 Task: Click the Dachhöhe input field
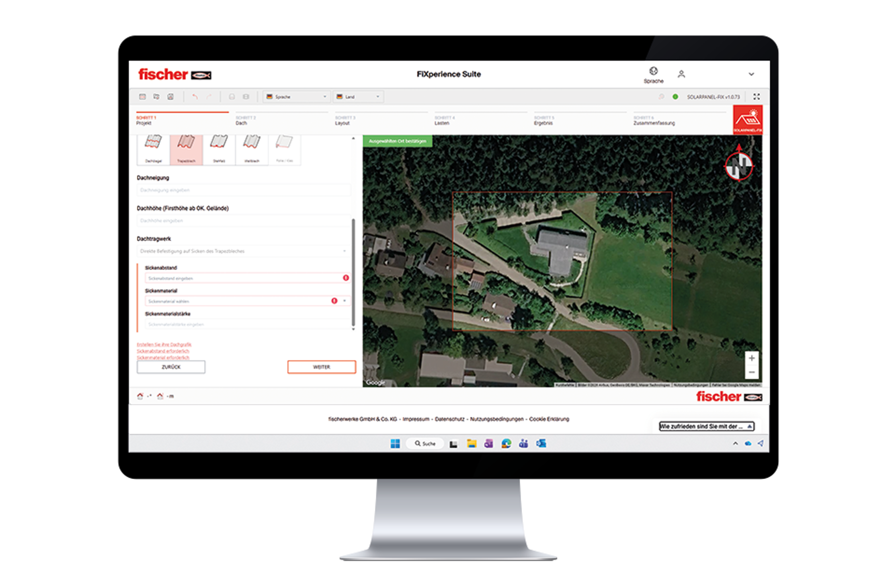pos(244,221)
